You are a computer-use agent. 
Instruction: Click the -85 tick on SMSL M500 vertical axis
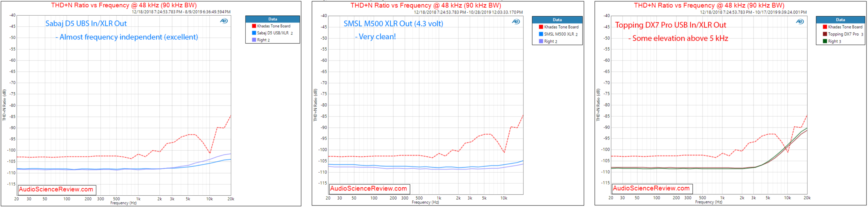[324, 117]
